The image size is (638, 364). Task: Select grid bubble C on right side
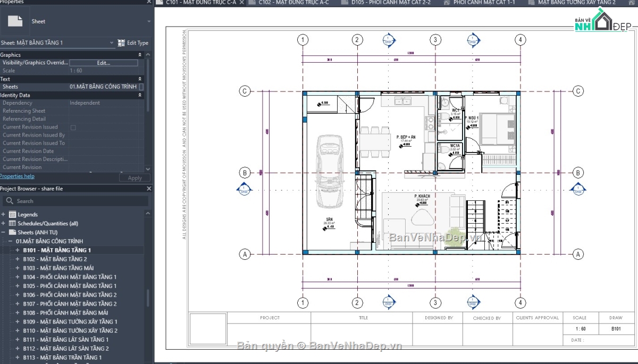tap(578, 91)
